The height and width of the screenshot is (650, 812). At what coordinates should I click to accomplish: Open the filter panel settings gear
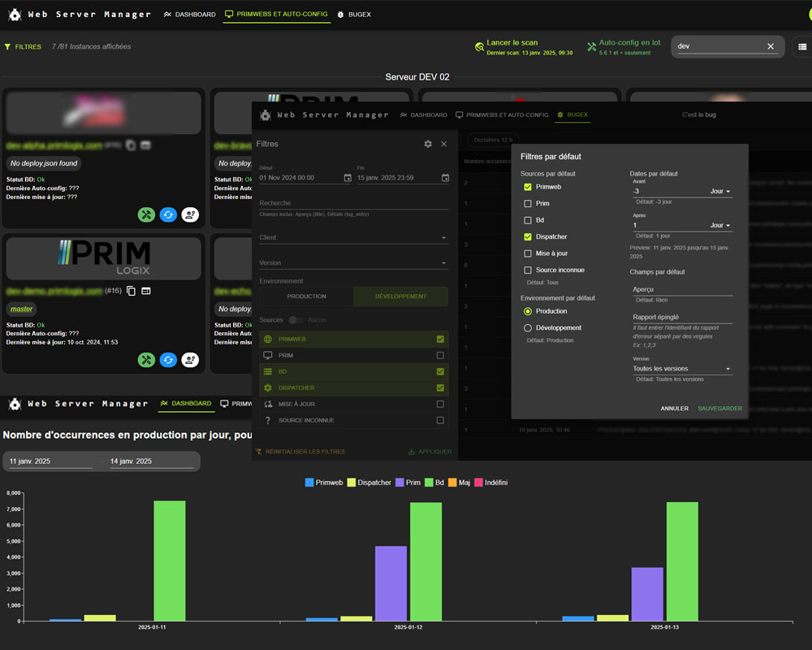pyautogui.click(x=428, y=144)
